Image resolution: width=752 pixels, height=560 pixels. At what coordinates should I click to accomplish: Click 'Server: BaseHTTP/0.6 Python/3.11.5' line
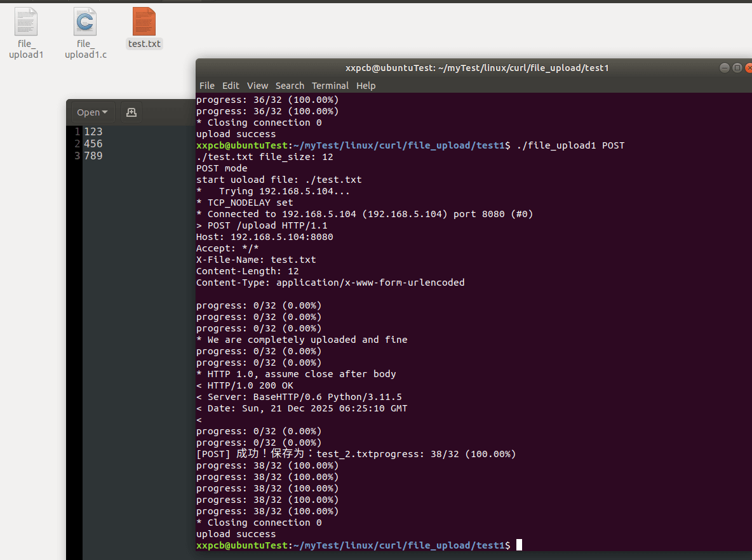click(x=299, y=397)
